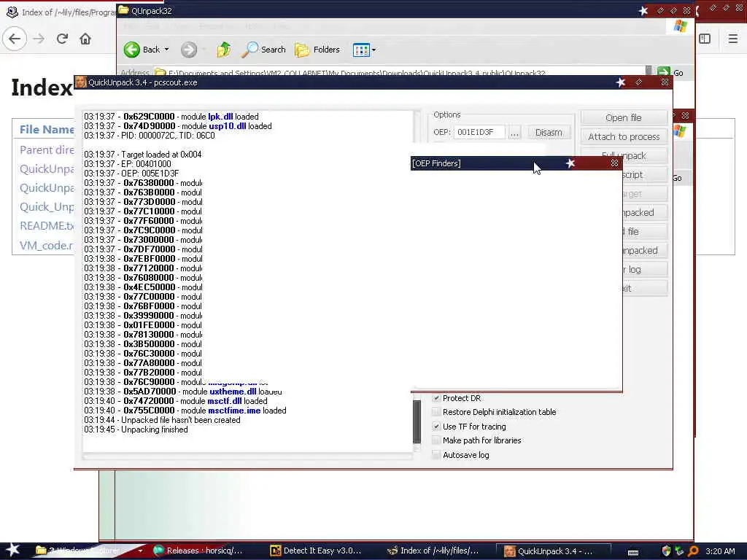Viewport: 747px width, 560px height.
Task: Click the Disasm button
Action: [x=549, y=133]
